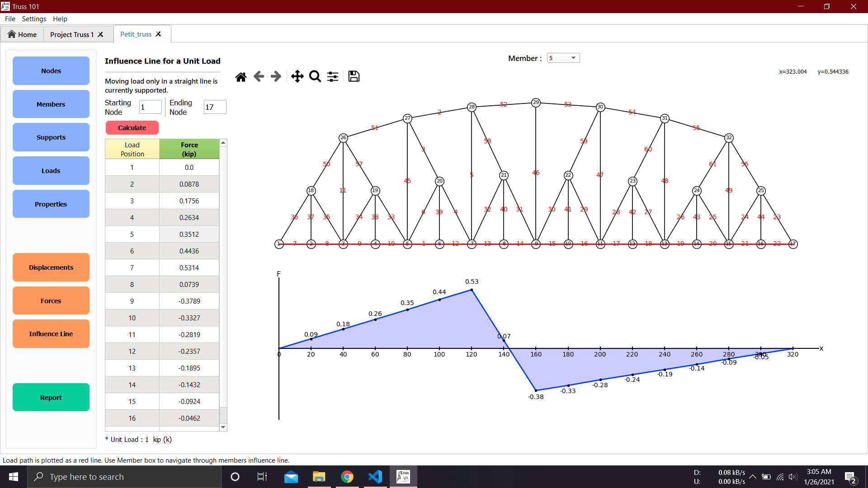Click the plot Home reset-view icon
Viewport: 868px width, 488px height.
[241, 77]
